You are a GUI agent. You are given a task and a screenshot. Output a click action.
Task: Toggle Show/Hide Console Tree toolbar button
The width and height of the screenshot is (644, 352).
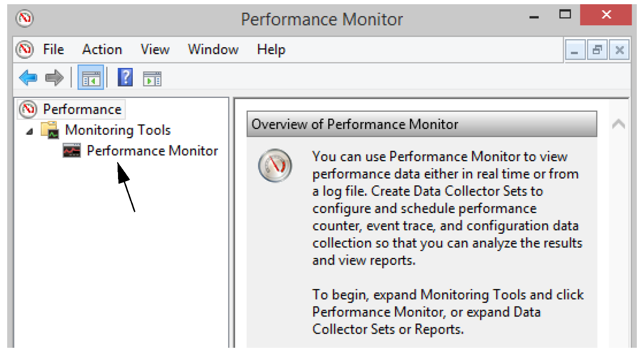(91, 78)
